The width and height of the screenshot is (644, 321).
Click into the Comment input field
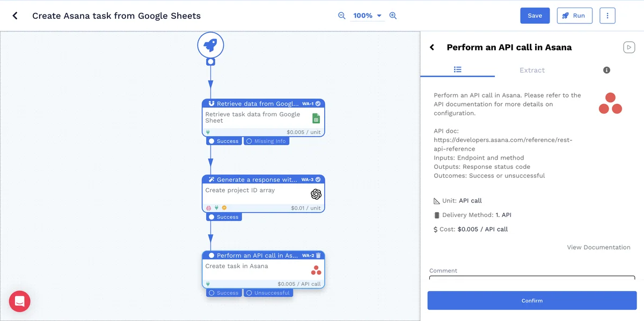532,278
